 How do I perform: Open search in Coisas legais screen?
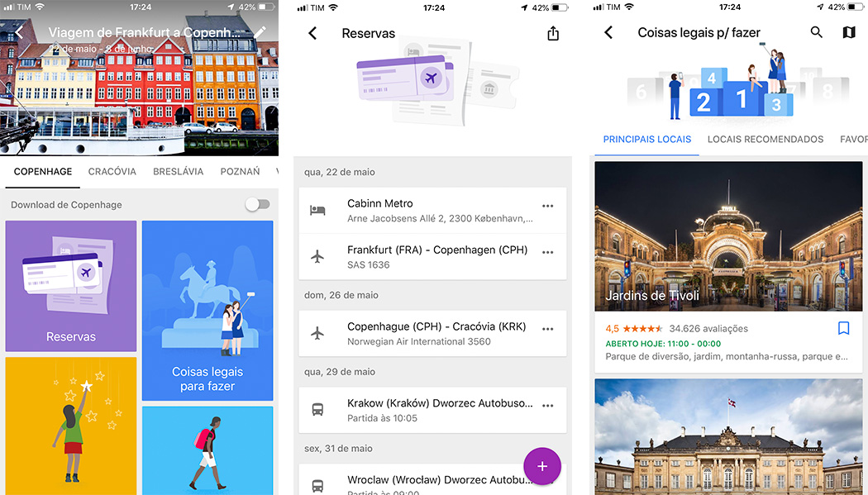point(816,32)
